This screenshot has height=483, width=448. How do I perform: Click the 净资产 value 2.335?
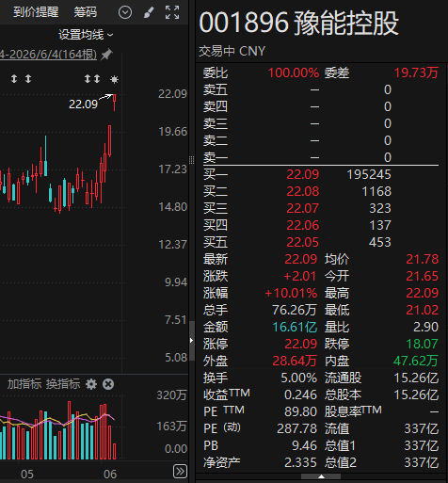click(300, 462)
